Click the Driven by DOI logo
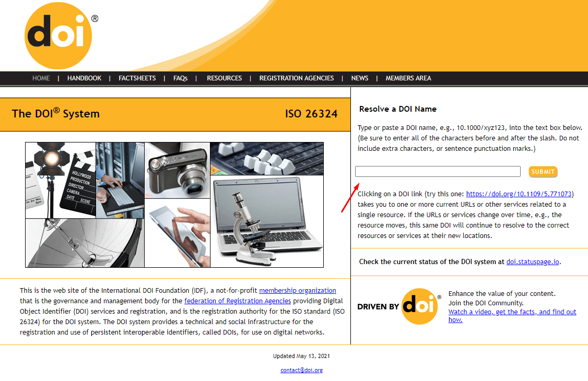Viewport: 588px width, 381px height. point(399,306)
